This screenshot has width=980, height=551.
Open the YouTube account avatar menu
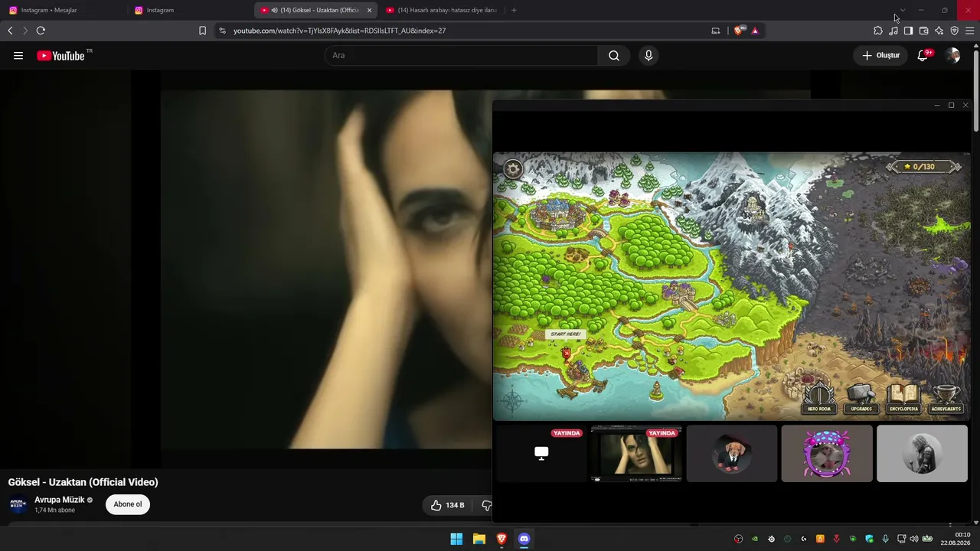click(x=952, y=55)
